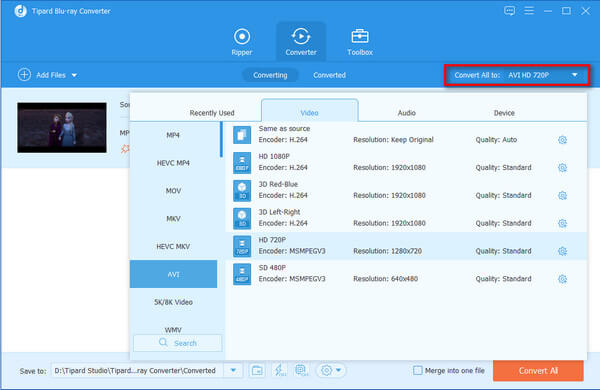This screenshot has height=390, width=600.
Task: Click the format list scrollbar handle
Action: point(221,139)
